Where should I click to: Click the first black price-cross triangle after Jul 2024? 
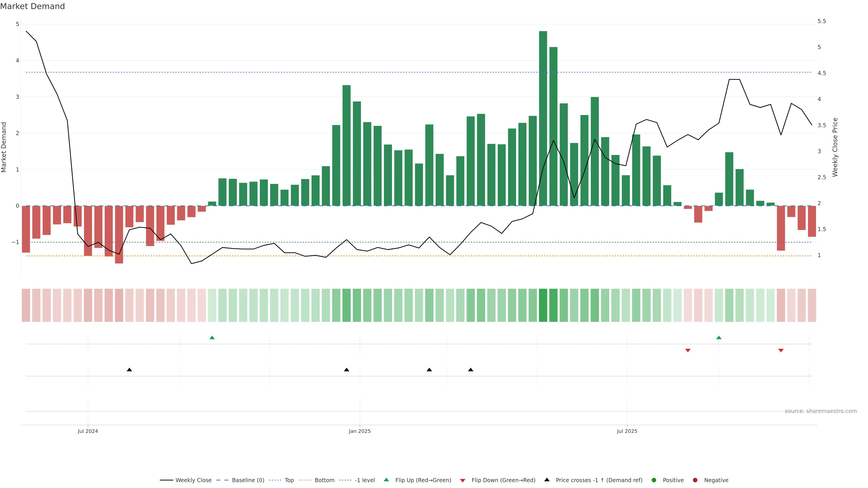tap(129, 370)
